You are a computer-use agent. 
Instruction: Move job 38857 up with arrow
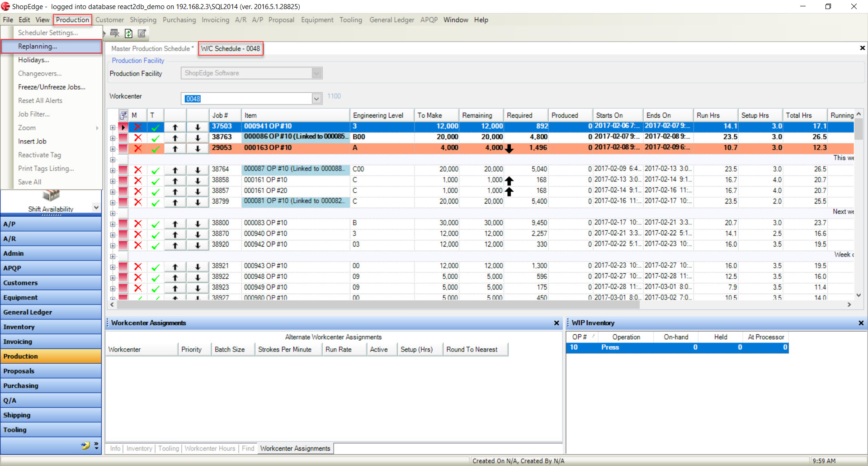point(175,192)
